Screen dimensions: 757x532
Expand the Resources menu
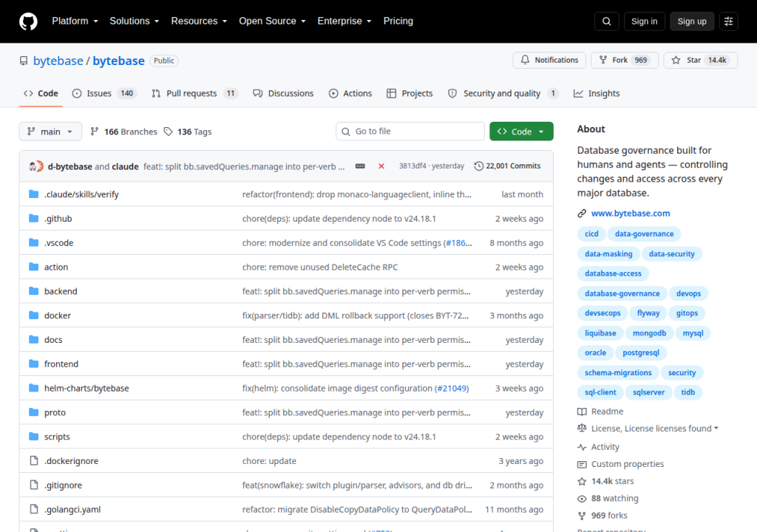pos(199,21)
